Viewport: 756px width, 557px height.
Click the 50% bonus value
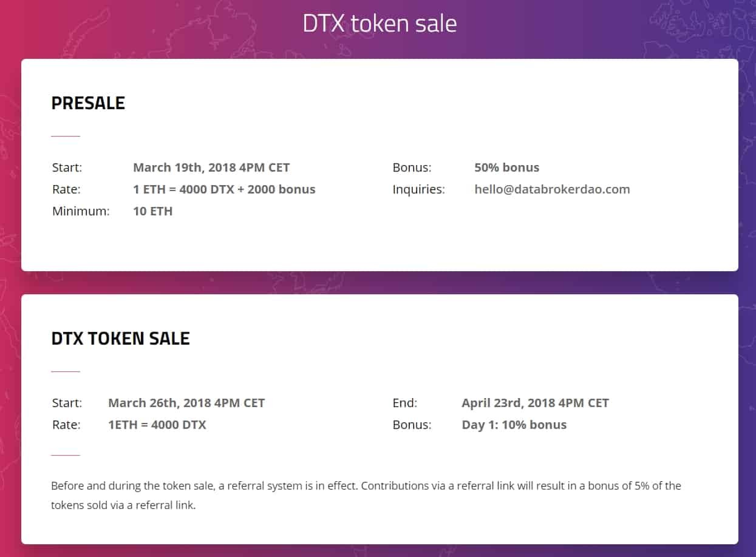pos(506,167)
